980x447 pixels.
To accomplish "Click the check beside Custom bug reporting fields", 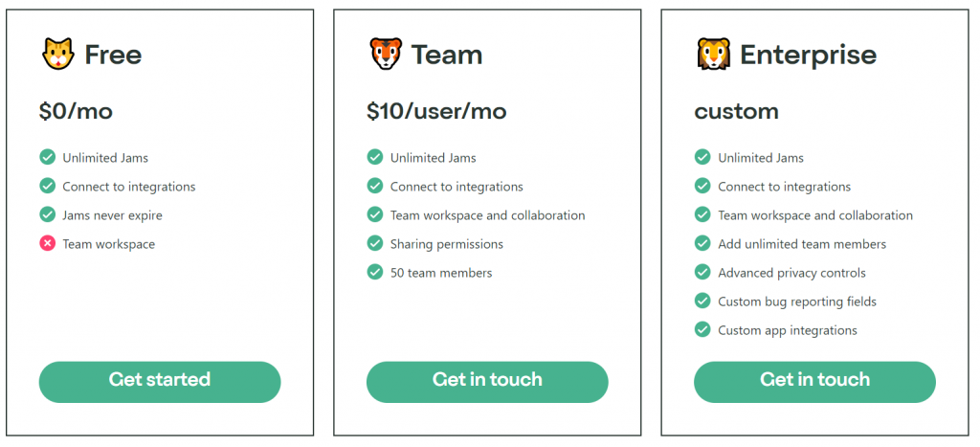I will tap(702, 302).
